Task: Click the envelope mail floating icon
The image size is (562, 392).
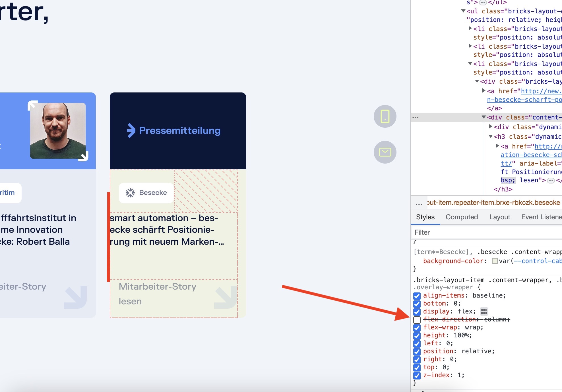Action: coord(385,152)
